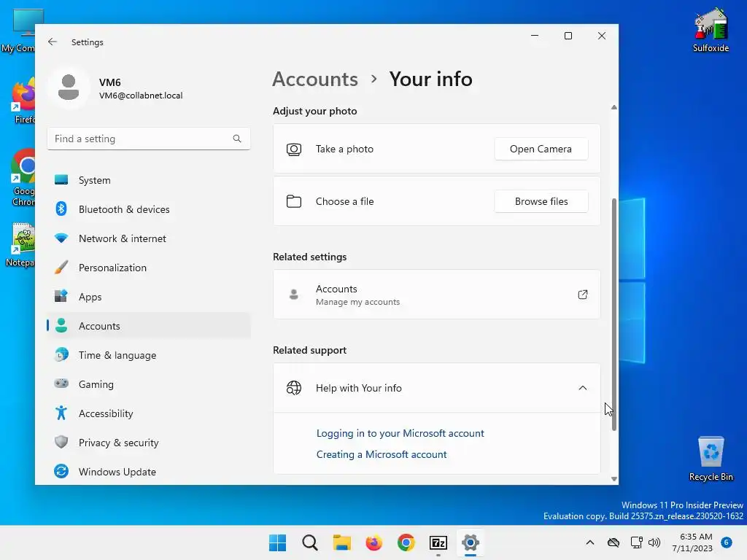Click the volume speaker tray icon

pos(654,542)
